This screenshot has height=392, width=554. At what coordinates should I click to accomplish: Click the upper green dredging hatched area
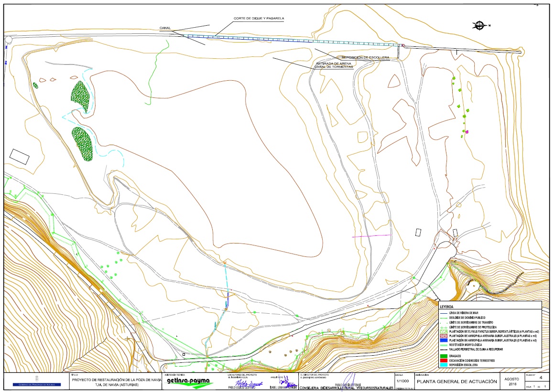80,95
